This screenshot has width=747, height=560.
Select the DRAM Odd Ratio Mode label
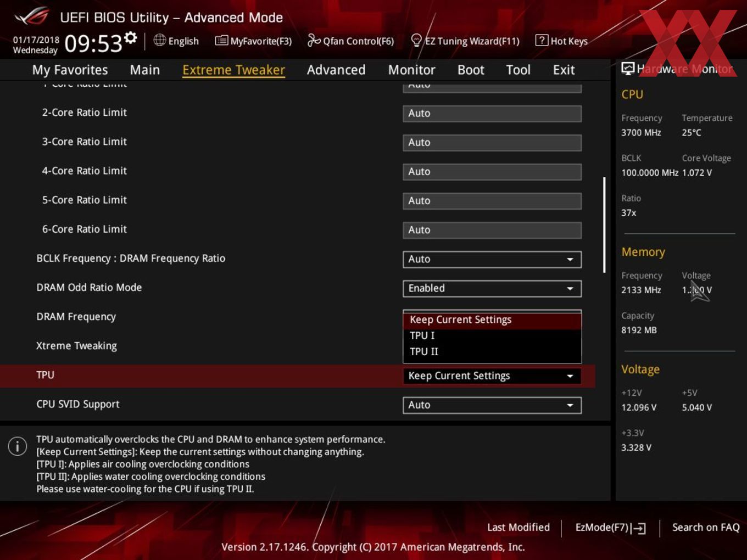click(x=89, y=287)
